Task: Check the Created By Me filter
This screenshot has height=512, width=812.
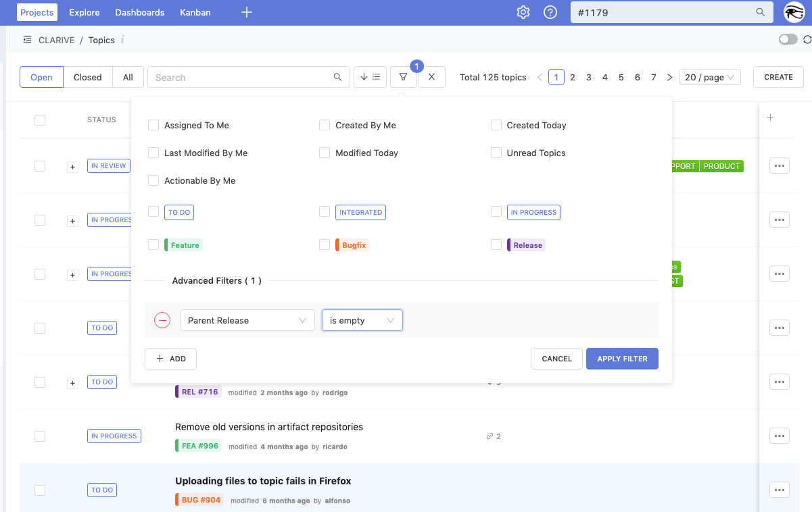Action: pyautogui.click(x=325, y=125)
